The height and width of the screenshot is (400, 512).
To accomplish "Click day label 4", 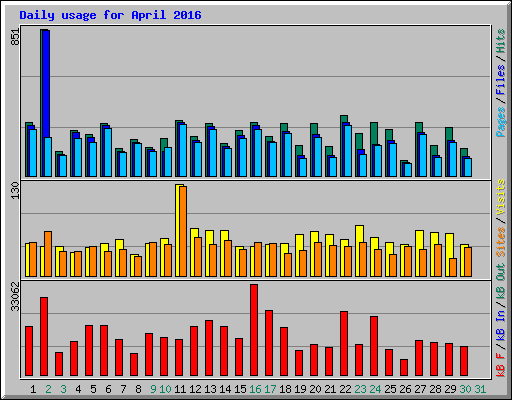I will (x=78, y=389).
